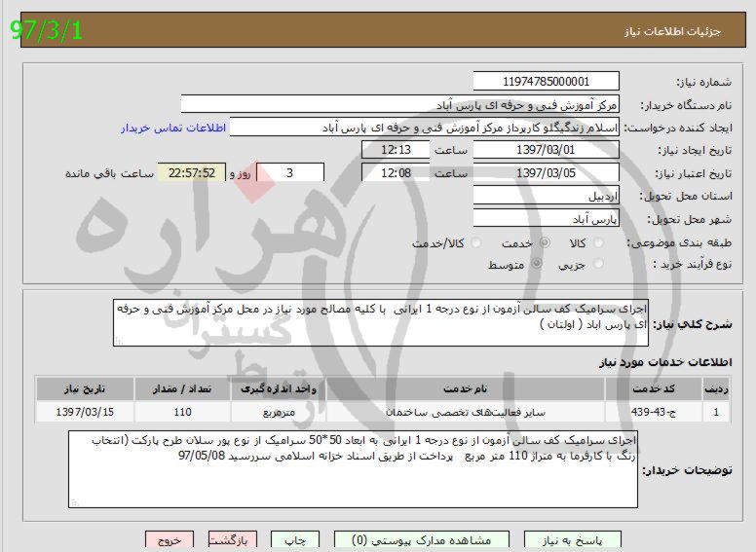The height and width of the screenshot is (552, 756).
Task: Click the پاسخ به نیاز button
Action: [x=572, y=541]
